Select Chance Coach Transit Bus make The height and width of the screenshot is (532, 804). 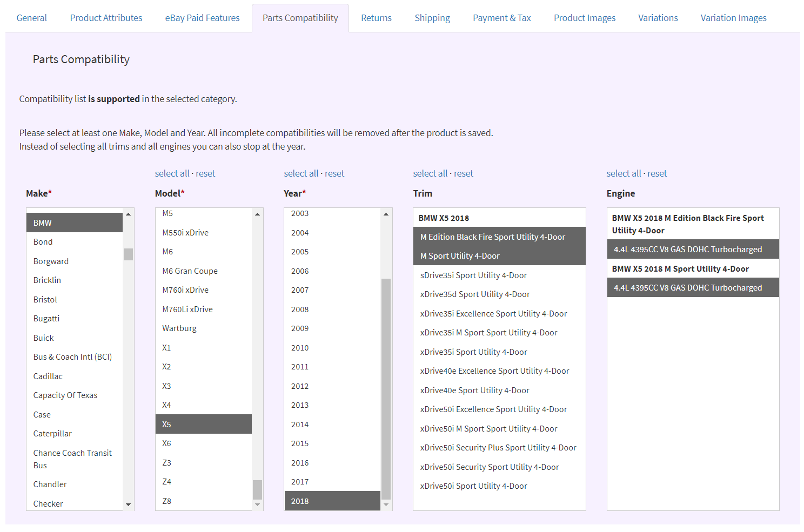(75, 459)
